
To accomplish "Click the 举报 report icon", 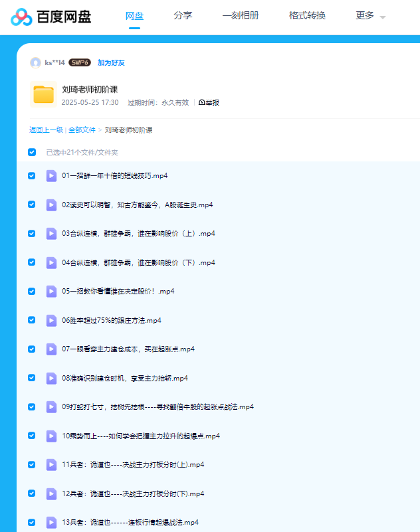I will coord(202,103).
